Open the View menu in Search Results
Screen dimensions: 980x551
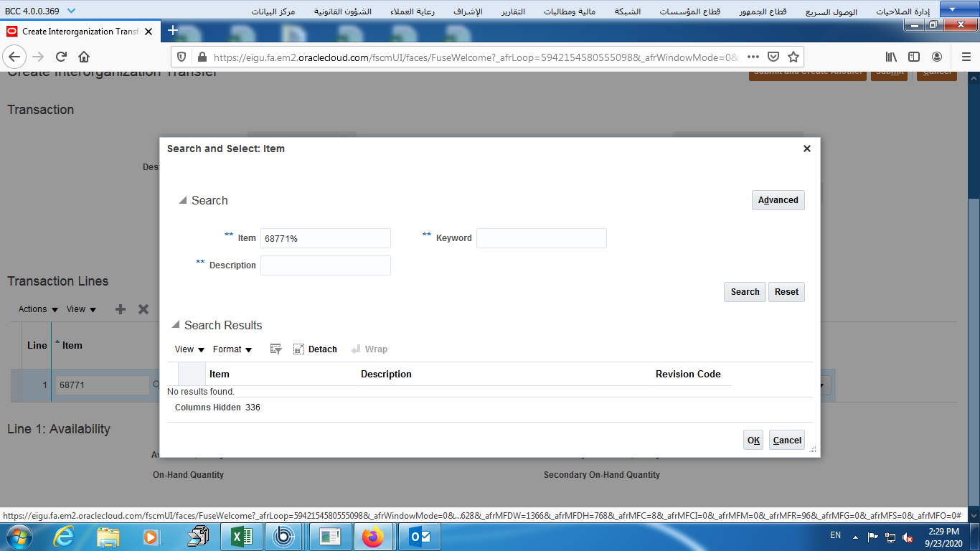189,349
